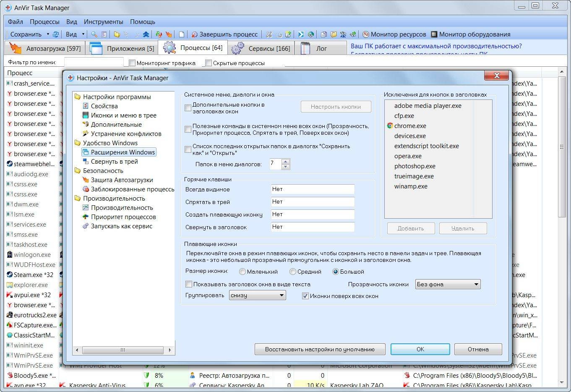
Task: Open the Группировать dropdown
Action: pyautogui.click(x=257, y=295)
